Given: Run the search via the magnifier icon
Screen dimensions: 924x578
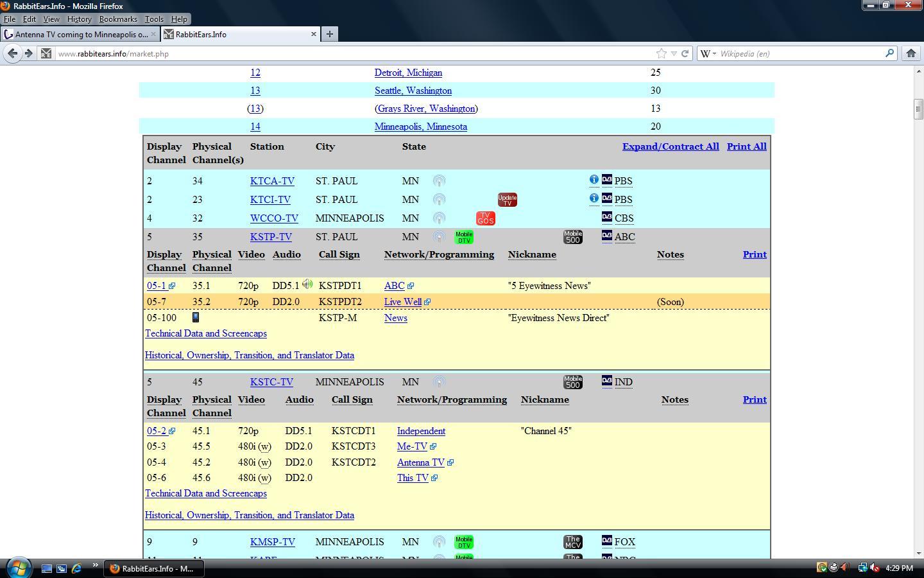Looking at the screenshot, I should (889, 53).
